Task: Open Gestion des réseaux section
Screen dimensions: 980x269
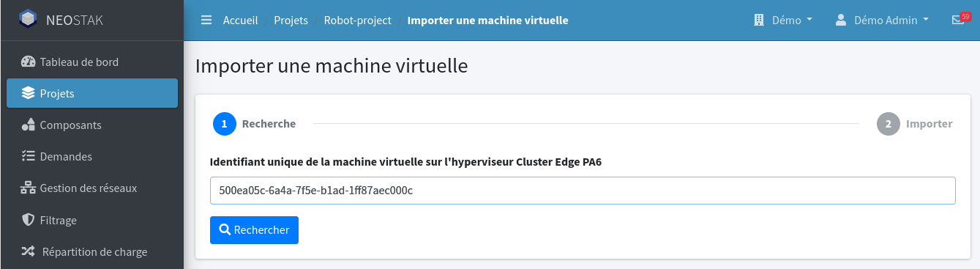Action: coord(92,188)
